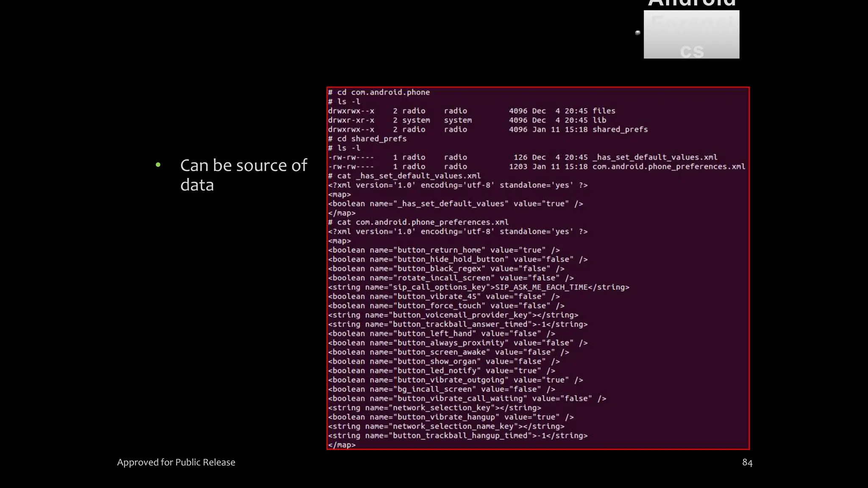Image resolution: width=868 pixels, height=488 pixels.
Task: Click the gray Forensics title box
Action: (691, 35)
